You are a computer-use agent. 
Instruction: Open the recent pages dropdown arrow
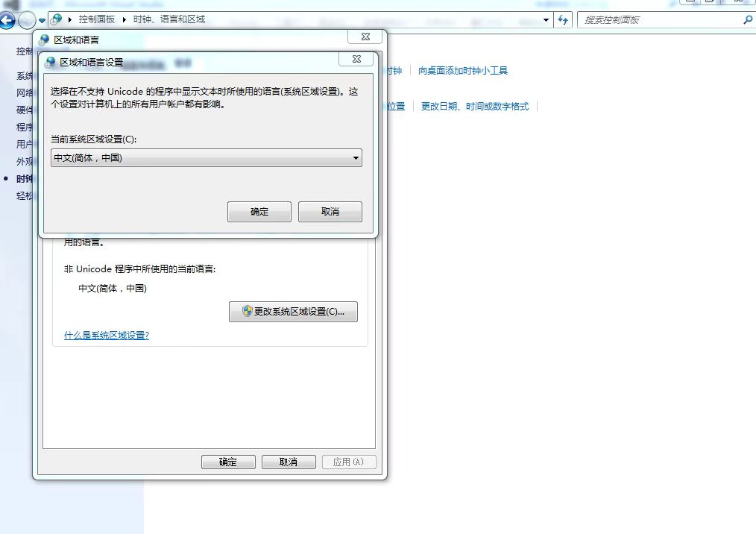42,21
